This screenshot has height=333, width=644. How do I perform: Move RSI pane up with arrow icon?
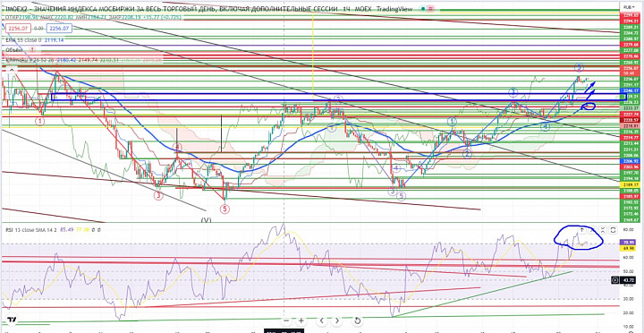pyautogui.click(x=582, y=230)
